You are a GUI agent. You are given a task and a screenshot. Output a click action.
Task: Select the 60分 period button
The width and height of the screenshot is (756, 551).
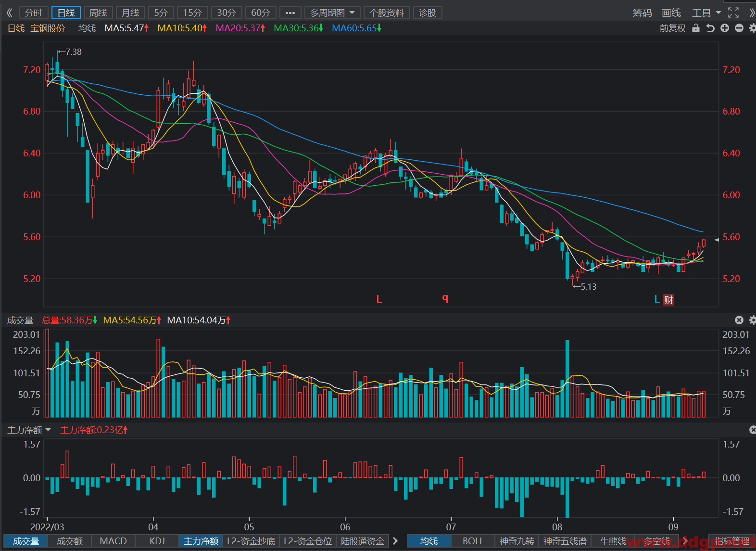point(261,13)
